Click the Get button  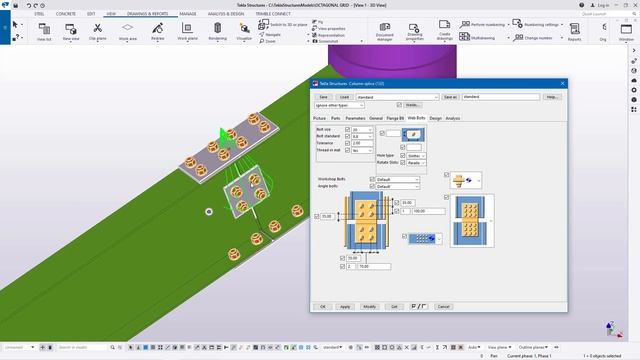point(394,307)
